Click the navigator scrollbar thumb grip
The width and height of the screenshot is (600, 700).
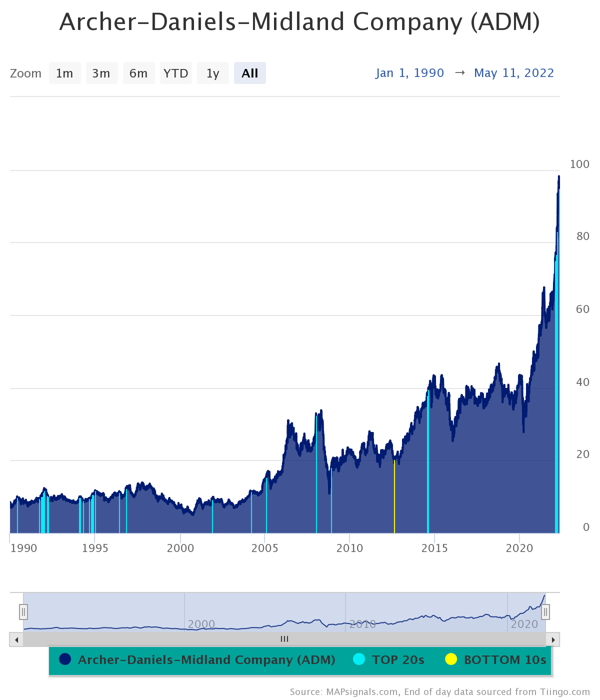(x=284, y=639)
